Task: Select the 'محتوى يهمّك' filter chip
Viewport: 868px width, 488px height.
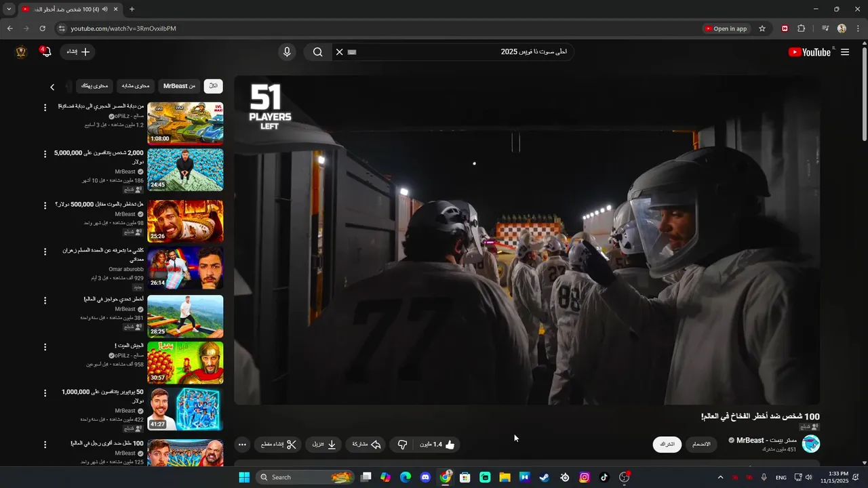Action: coord(94,86)
